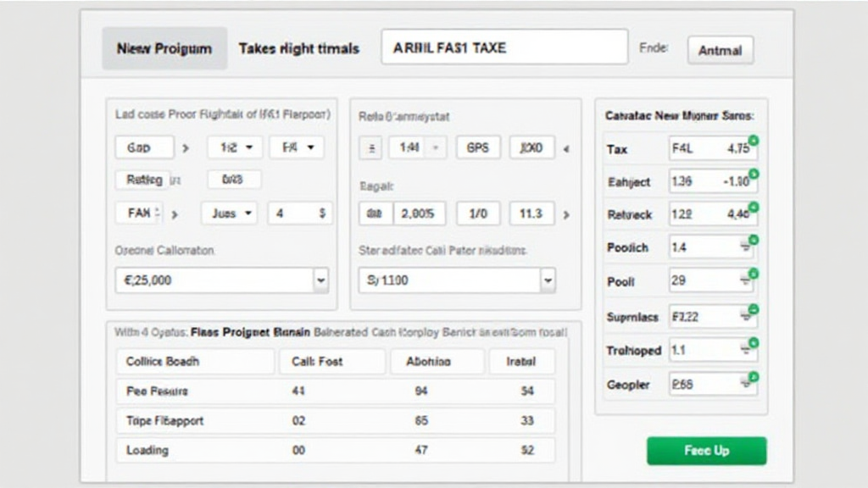Select the Takes right timals tab
The width and height of the screenshot is (868, 488).
click(x=298, y=49)
